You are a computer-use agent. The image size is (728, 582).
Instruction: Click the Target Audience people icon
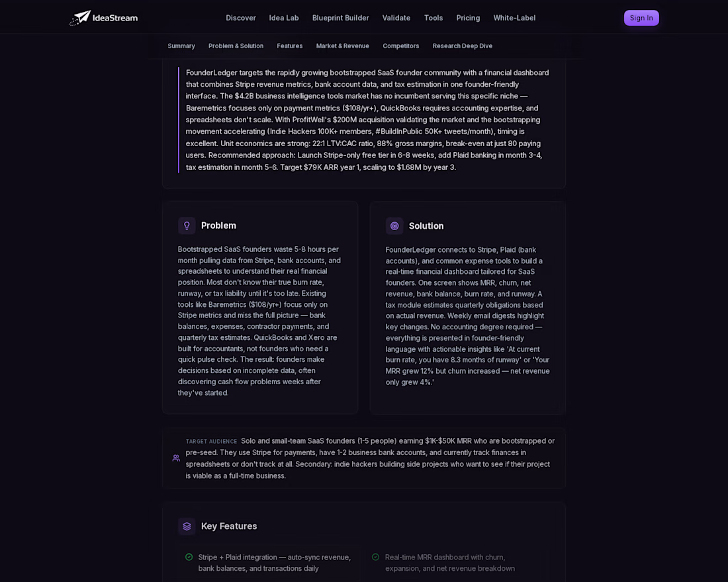click(x=176, y=458)
